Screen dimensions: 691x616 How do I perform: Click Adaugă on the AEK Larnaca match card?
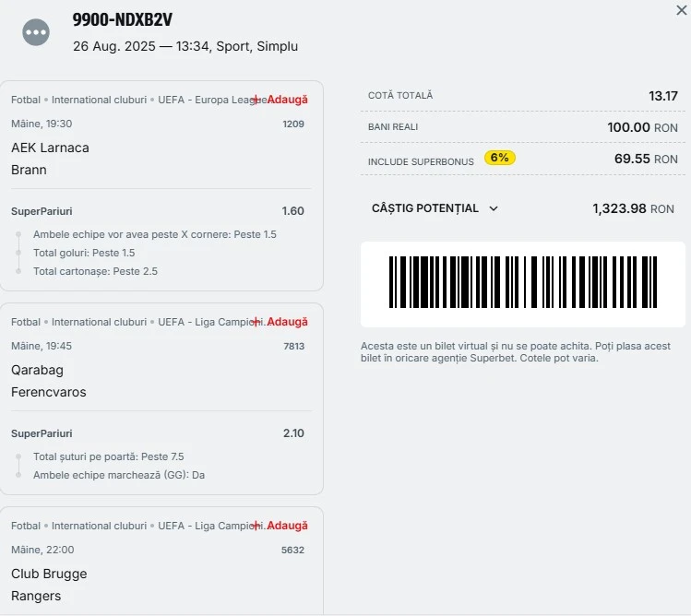287,100
